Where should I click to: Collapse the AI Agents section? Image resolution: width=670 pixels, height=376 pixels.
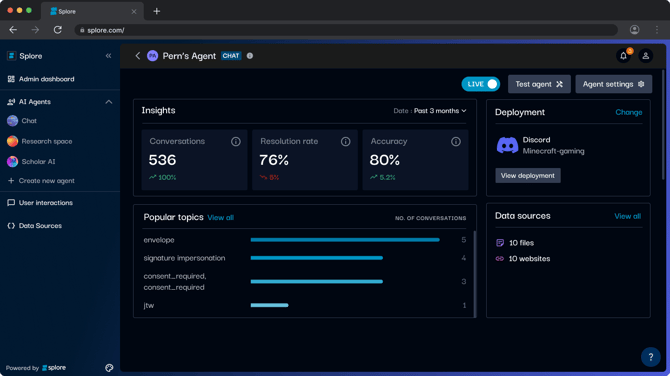(x=109, y=102)
